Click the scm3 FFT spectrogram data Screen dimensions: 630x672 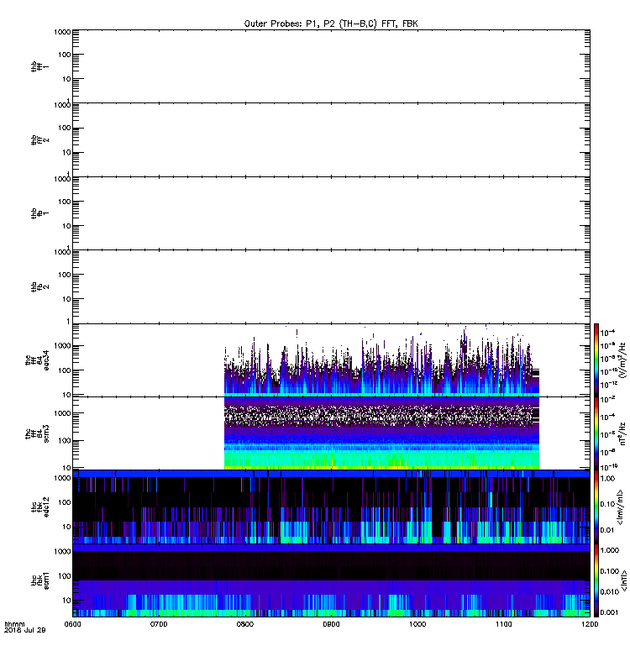(381, 433)
